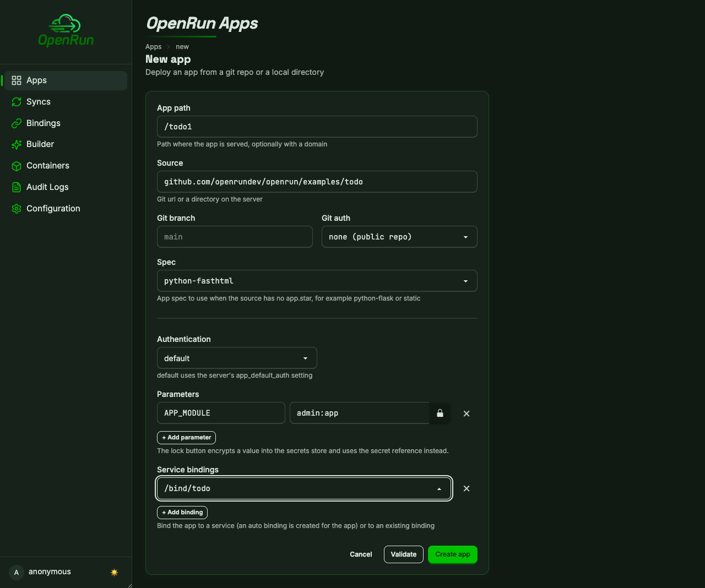Click the anonymous username label
The image size is (705, 588).
(50, 571)
